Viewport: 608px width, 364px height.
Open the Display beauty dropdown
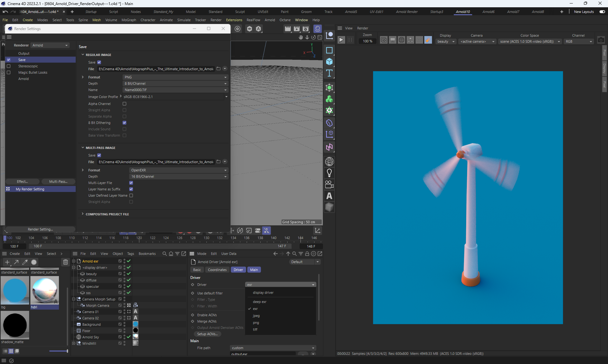[446, 41]
